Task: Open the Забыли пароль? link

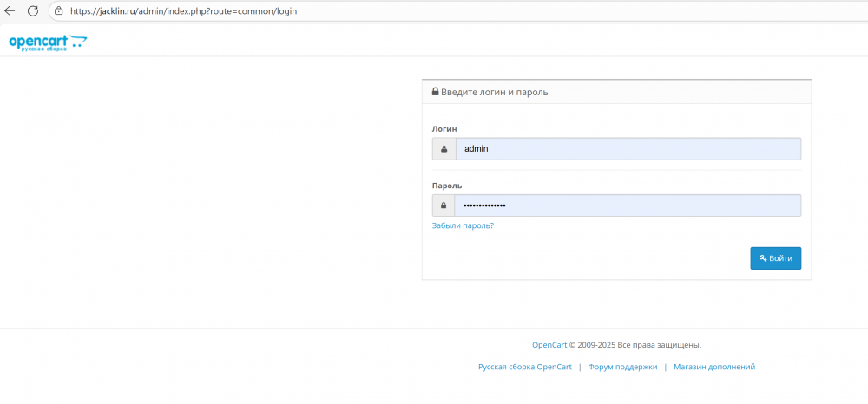Action: pyautogui.click(x=463, y=225)
